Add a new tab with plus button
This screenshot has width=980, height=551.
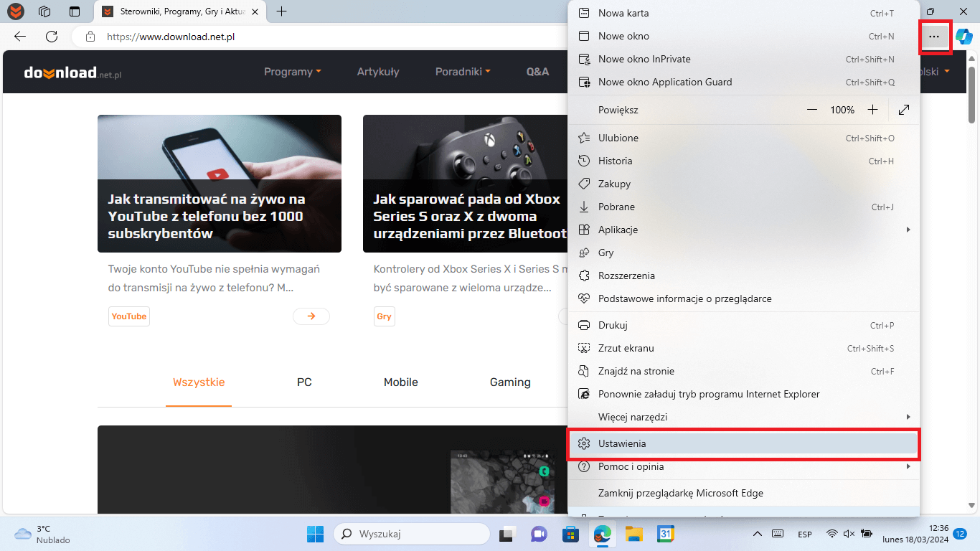282,11
